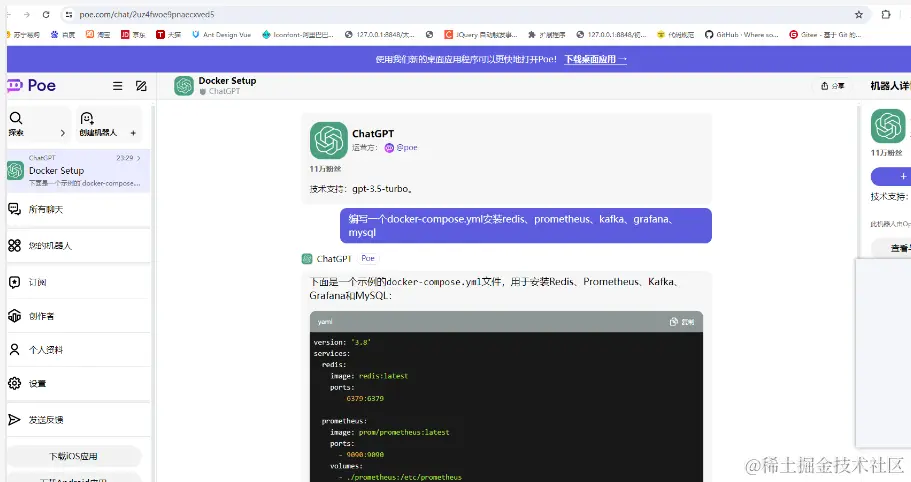The image size is (911, 482).
Task: Click the ChatGPT name above the reply
Action: click(x=333, y=259)
